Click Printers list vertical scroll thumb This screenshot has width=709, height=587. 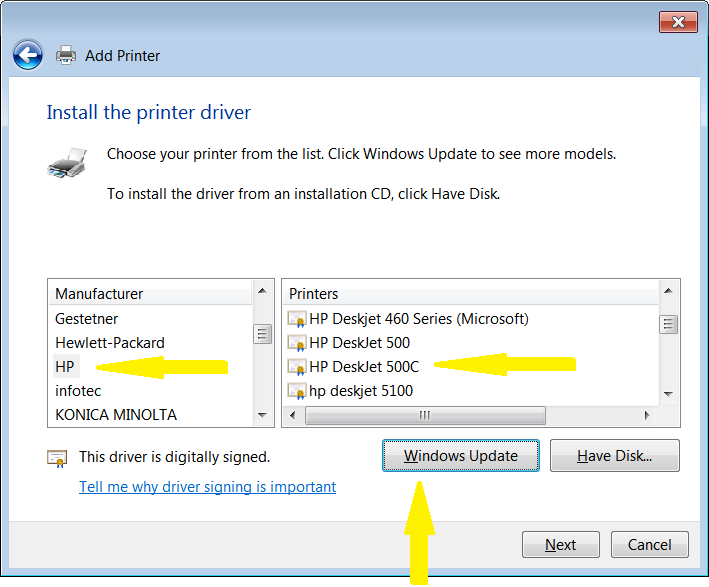click(x=668, y=324)
